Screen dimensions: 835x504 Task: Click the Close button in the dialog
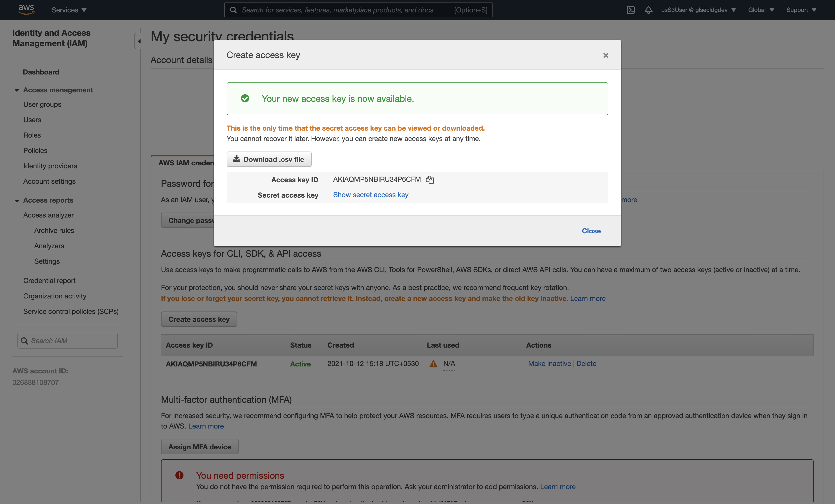(591, 231)
